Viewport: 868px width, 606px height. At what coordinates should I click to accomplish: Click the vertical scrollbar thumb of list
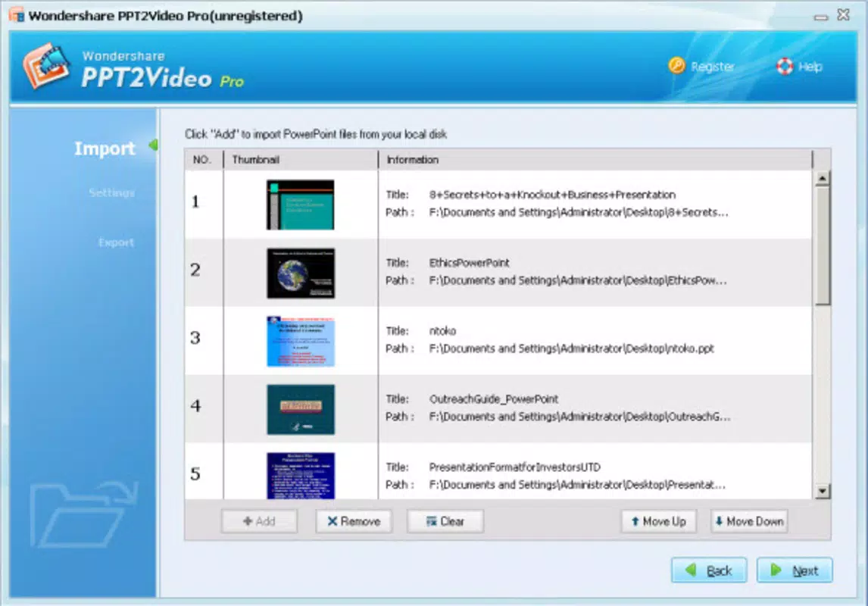822,245
